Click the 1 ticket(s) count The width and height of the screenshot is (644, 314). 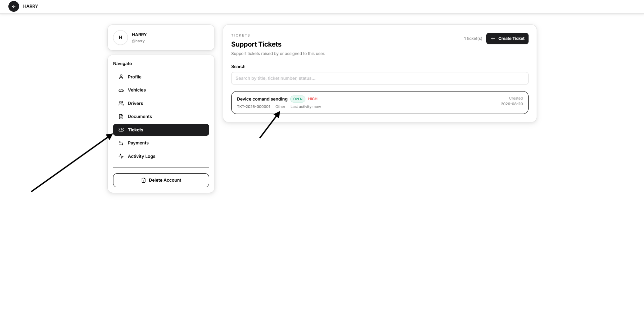click(473, 39)
